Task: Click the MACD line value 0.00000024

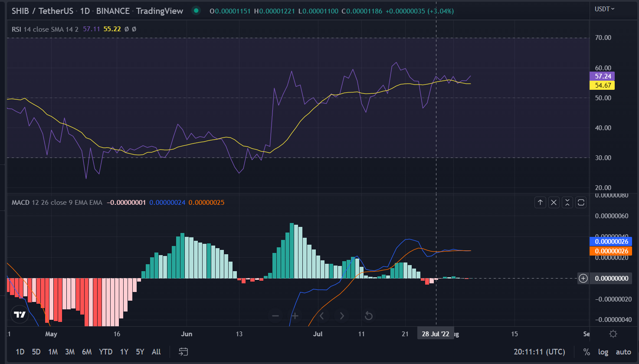Action: (x=167, y=203)
